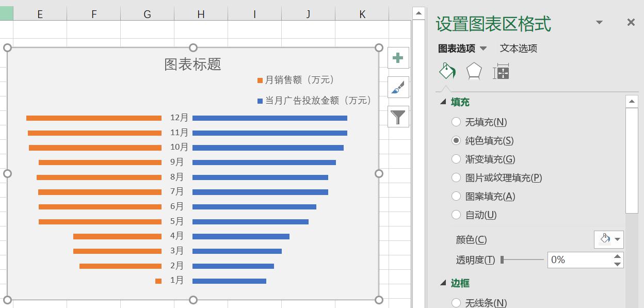Select the 无线条(N) border radio button
This screenshot has height=308, width=644.
point(456,302)
